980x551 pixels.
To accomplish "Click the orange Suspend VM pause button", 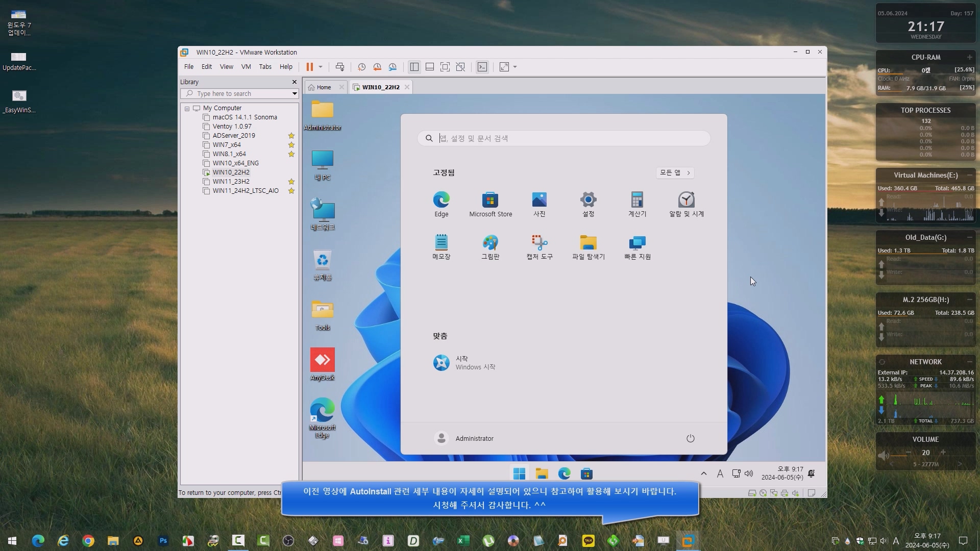I will pyautogui.click(x=309, y=67).
